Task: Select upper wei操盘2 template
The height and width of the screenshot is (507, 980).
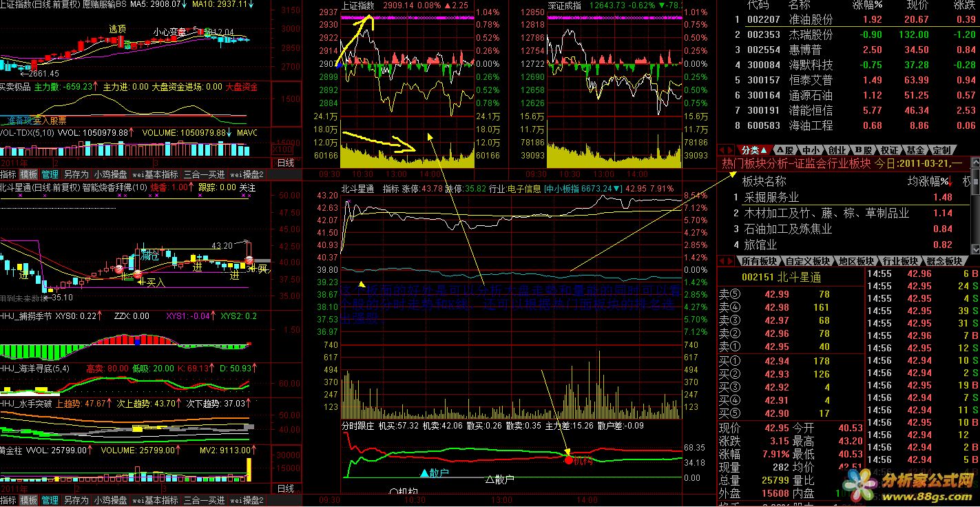Action: point(247,174)
